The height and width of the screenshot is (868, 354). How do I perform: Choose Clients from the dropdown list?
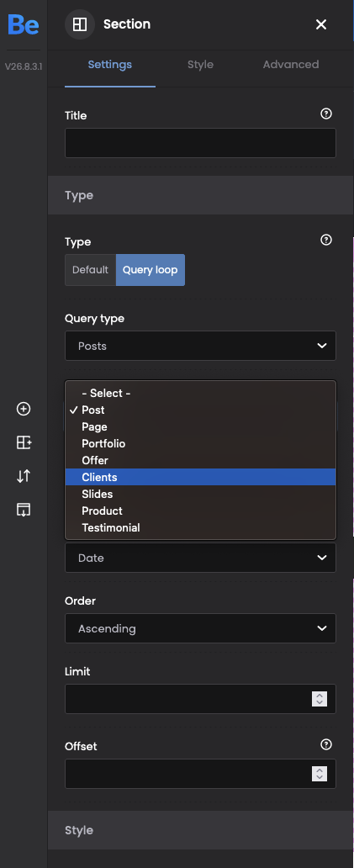click(x=200, y=477)
